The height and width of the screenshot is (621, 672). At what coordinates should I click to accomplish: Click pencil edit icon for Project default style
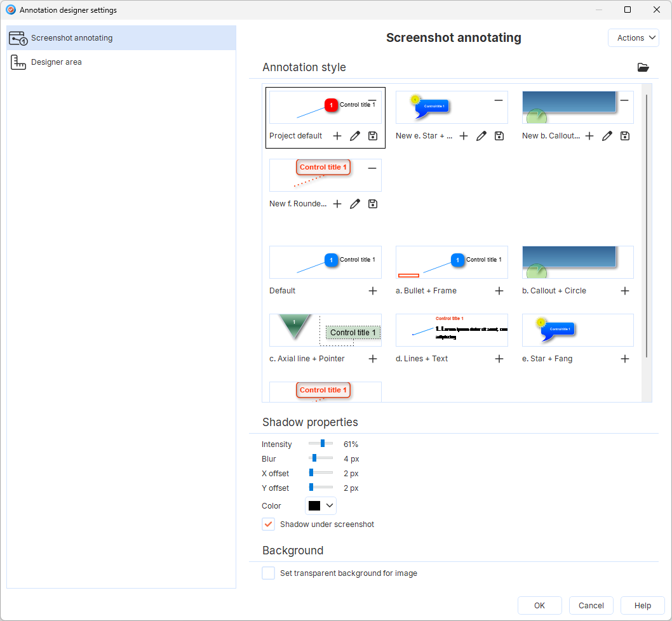pyautogui.click(x=355, y=136)
